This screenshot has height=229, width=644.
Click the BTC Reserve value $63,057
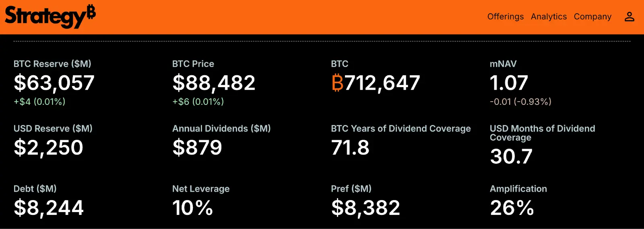(x=54, y=83)
